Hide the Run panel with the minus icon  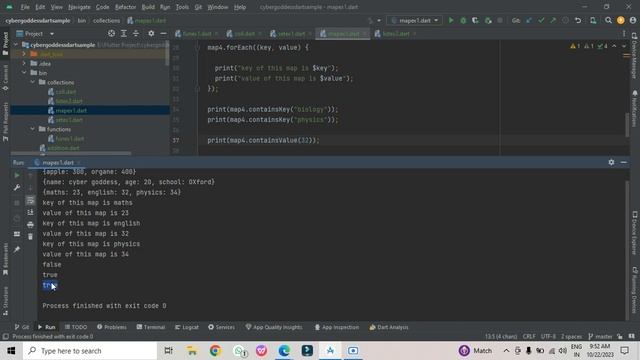coord(624,162)
